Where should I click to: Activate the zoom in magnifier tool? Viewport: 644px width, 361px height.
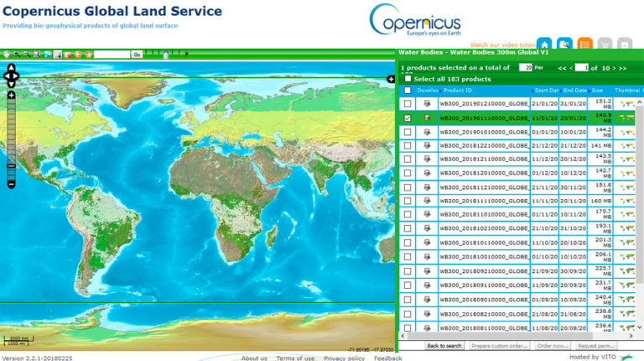(x=17, y=55)
